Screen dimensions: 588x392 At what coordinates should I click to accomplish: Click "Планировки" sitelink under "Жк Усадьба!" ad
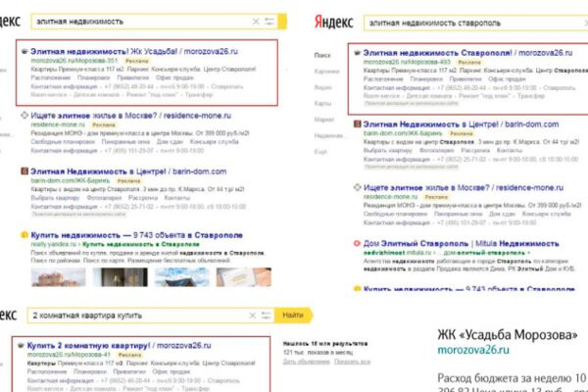[94, 77]
